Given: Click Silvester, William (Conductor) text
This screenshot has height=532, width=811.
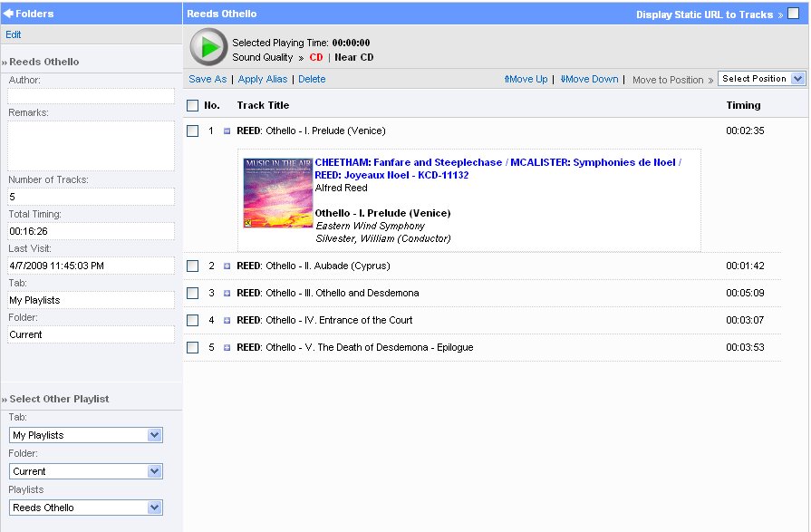Looking at the screenshot, I should [x=382, y=238].
